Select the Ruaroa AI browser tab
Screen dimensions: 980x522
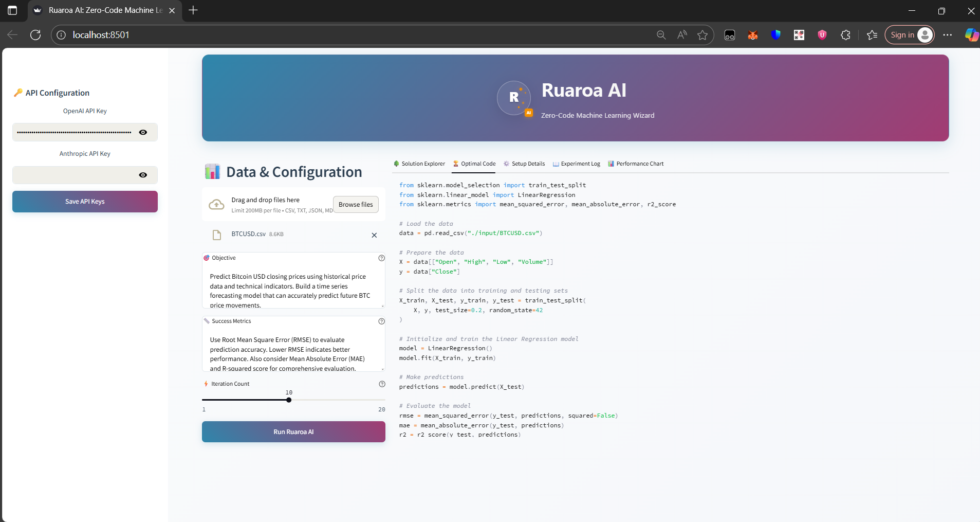point(105,10)
